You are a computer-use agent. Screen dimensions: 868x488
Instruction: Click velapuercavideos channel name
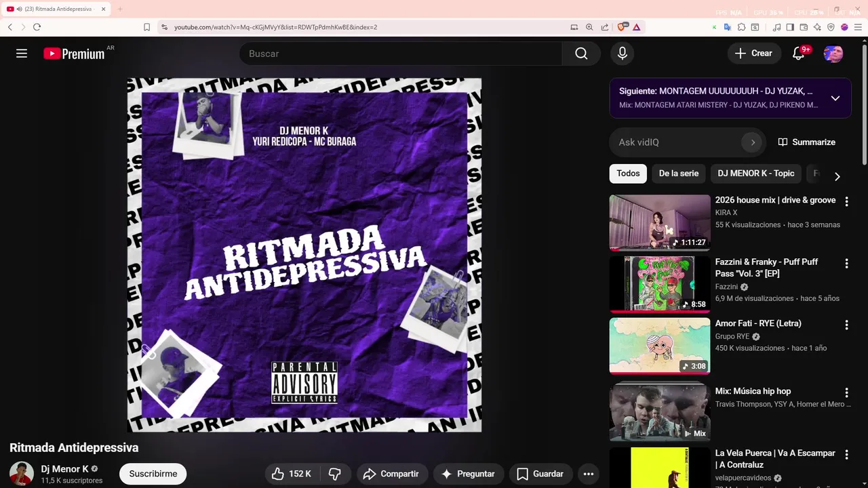[743, 478]
